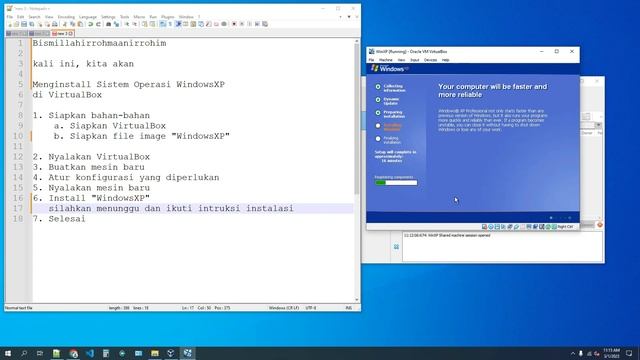Click line 1 text 'Bismillahirrohmaanirrohim'
Viewport: 640px width, 360px height.
pos(100,43)
